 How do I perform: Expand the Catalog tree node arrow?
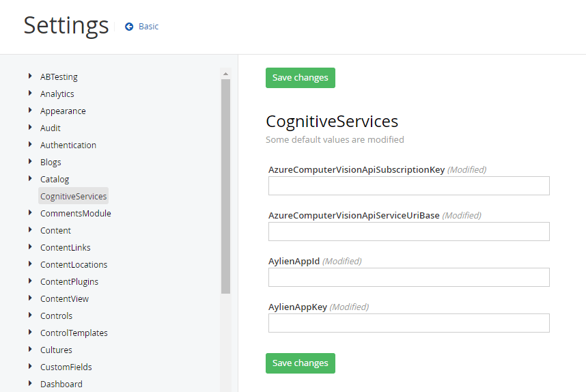click(30, 179)
